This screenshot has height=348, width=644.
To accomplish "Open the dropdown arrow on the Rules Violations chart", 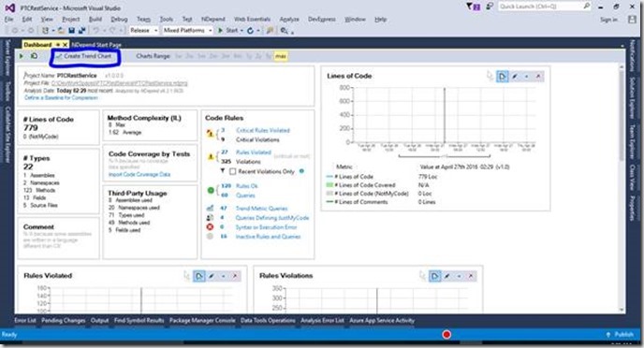I will tap(459, 276).
